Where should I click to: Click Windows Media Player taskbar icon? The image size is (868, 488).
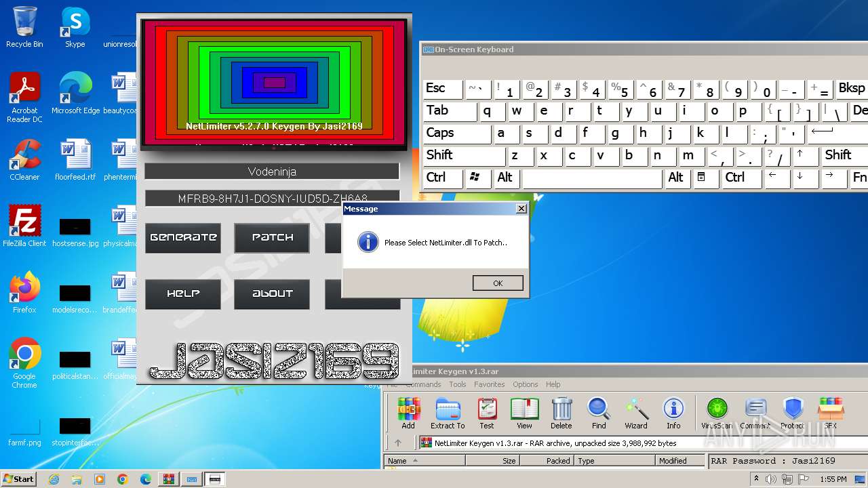(x=100, y=479)
